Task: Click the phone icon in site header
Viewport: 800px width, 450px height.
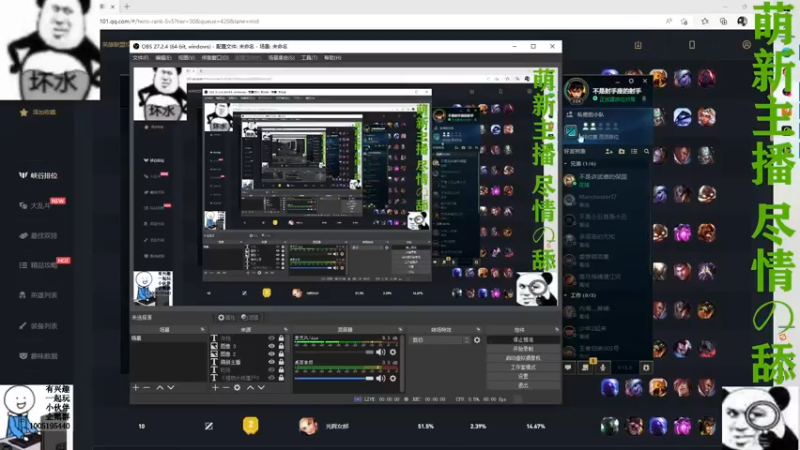Action: (x=692, y=45)
